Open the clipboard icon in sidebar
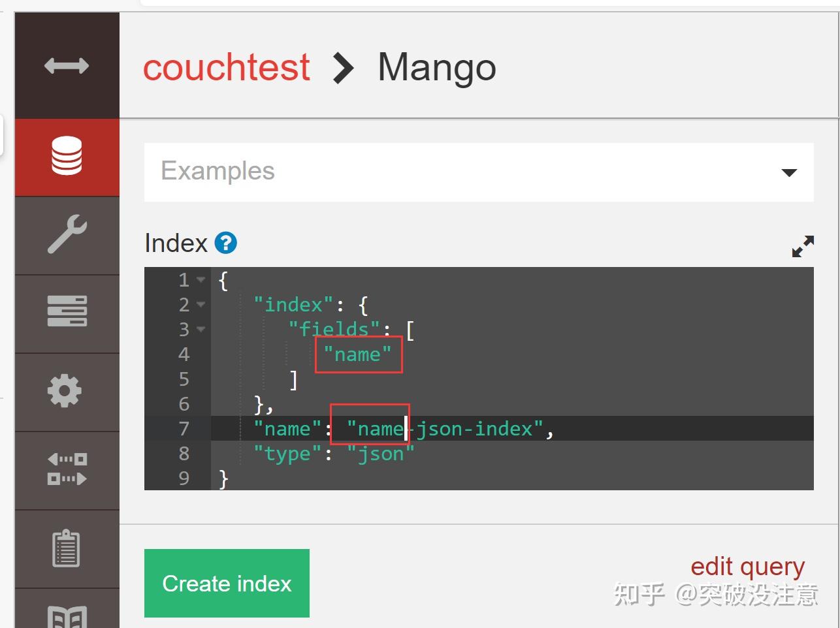The width and height of the screenshot is (840, 628). coord(65,548)
